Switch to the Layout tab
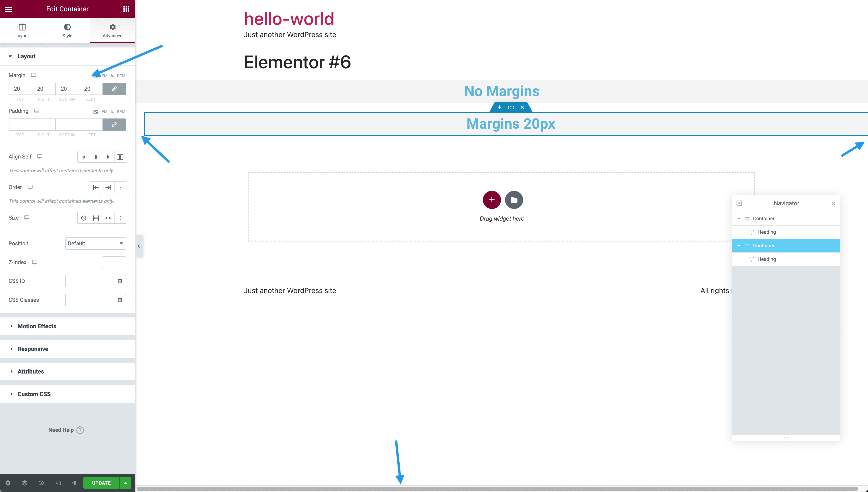Image resolution: width=868 pixels, height=492 pixels. [22, 31]
